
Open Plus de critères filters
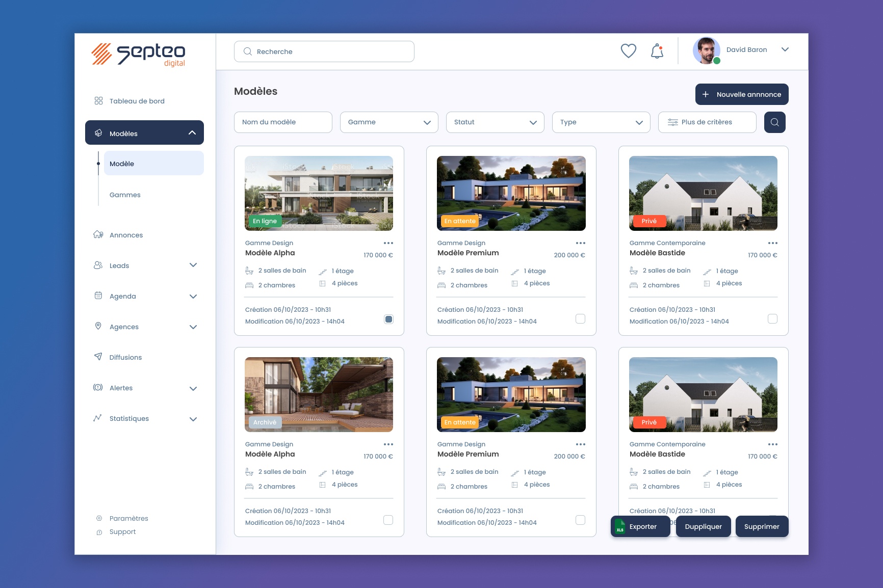[707, 122]
